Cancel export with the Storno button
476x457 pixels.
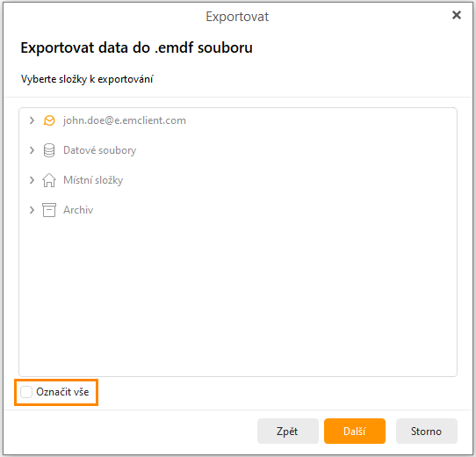427,431
